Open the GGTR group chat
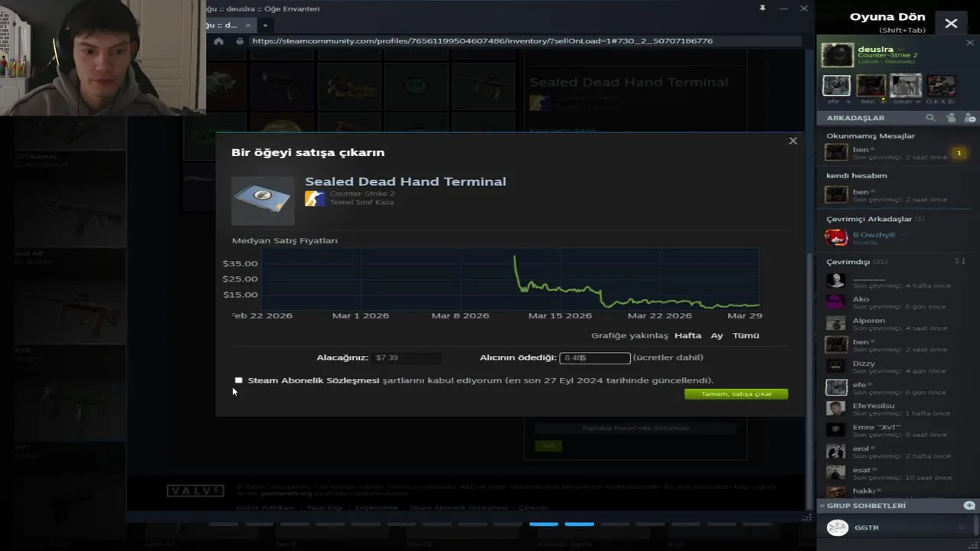 893,528
